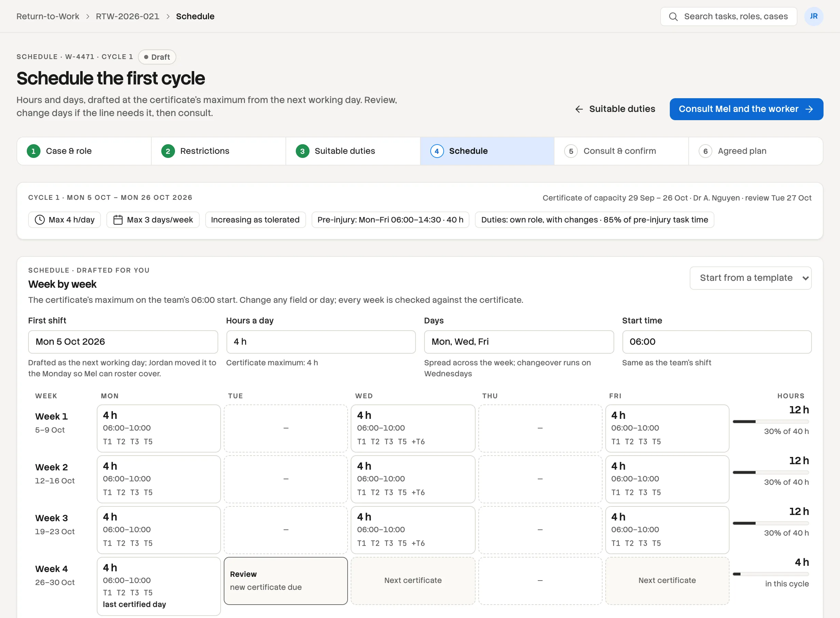Click the clock icon in Max 4 h/day chip

pyautogui.click(x=39, y=220)
